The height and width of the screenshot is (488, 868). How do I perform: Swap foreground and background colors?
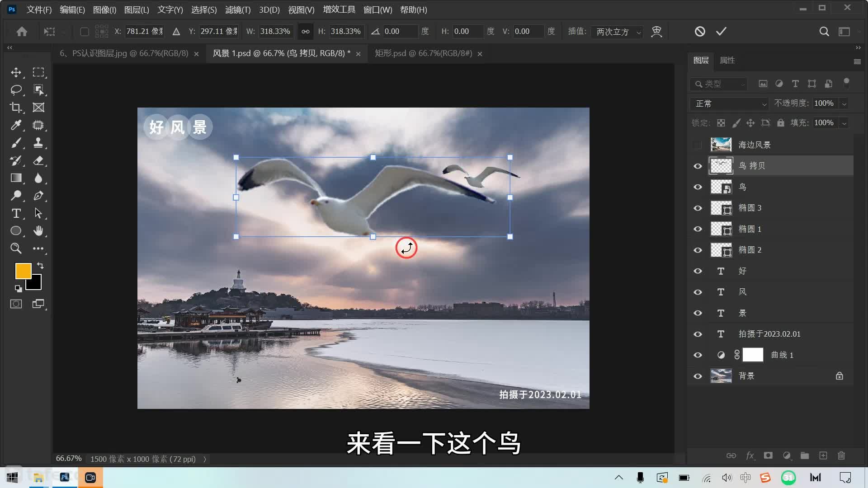coord(40,266)
